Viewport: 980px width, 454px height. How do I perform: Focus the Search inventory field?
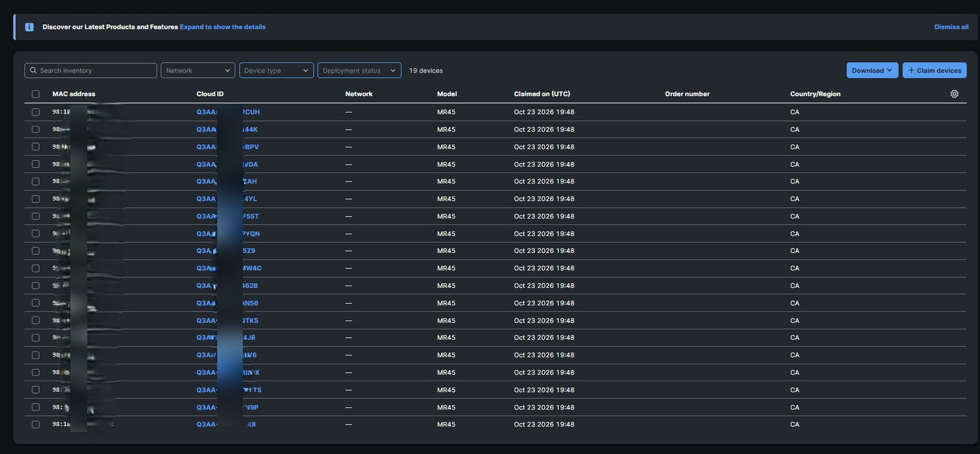tap(91, 70)
